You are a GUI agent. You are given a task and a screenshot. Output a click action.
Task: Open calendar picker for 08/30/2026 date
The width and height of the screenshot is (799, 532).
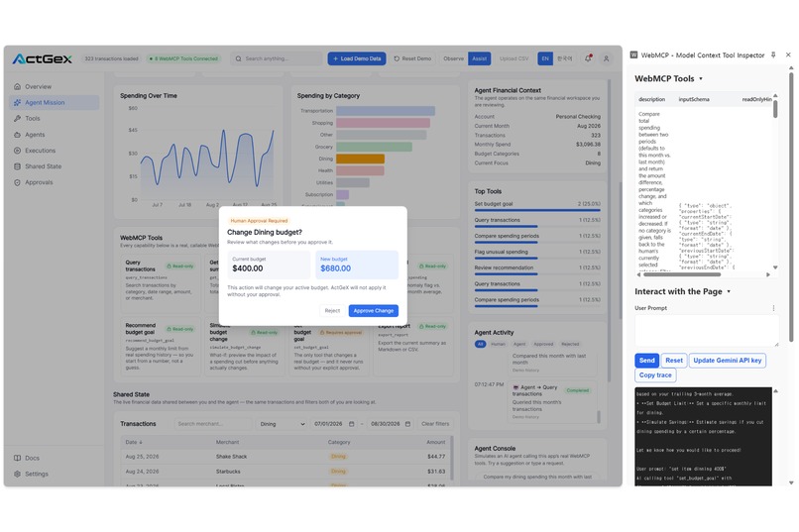[x=407, y=424]
